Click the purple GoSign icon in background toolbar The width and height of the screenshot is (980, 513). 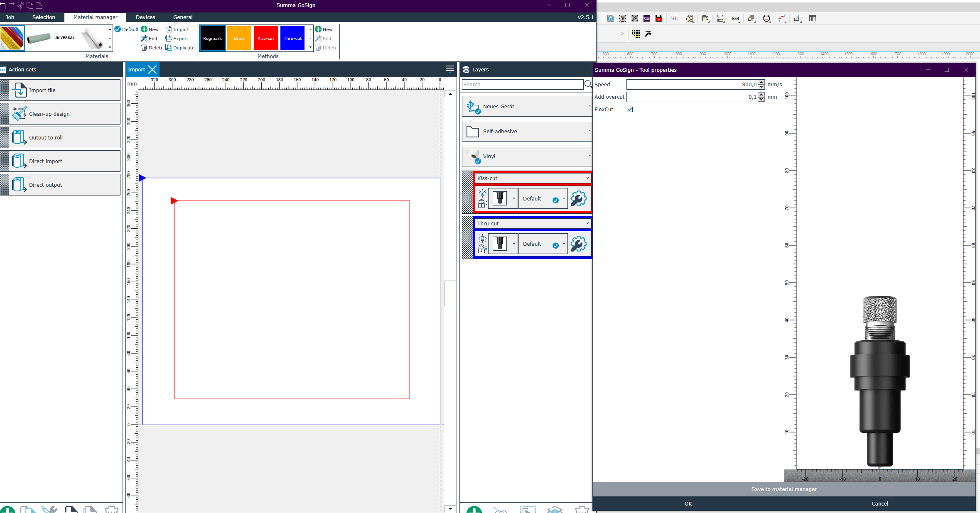click(647, 18)
